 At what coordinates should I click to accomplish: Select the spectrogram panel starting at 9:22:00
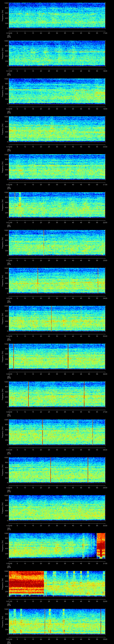point(57,243)
